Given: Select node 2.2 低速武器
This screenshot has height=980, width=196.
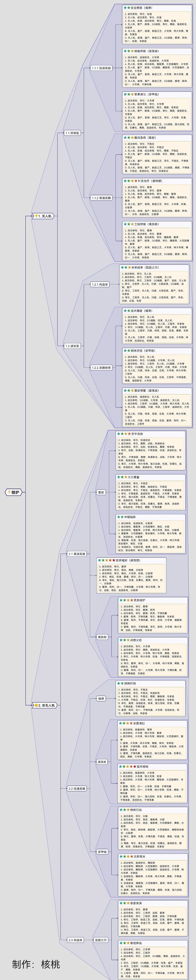Looking at the screenshot, I should [x=77, y=788].
